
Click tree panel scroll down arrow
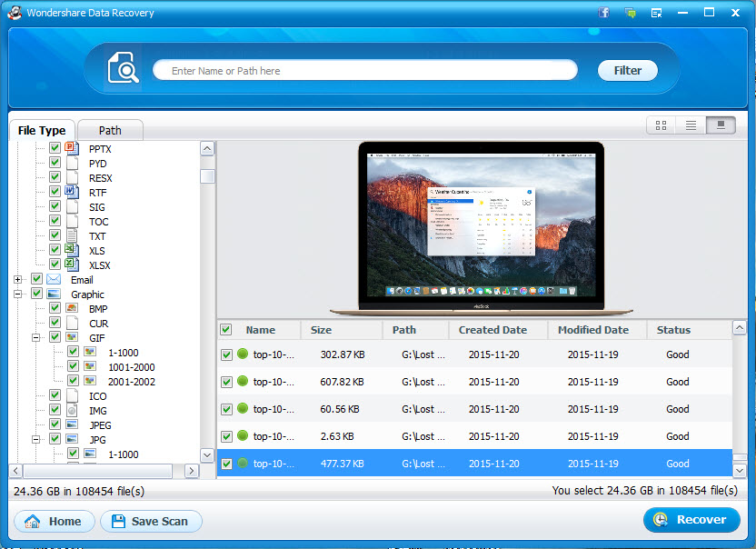point(207,455)
